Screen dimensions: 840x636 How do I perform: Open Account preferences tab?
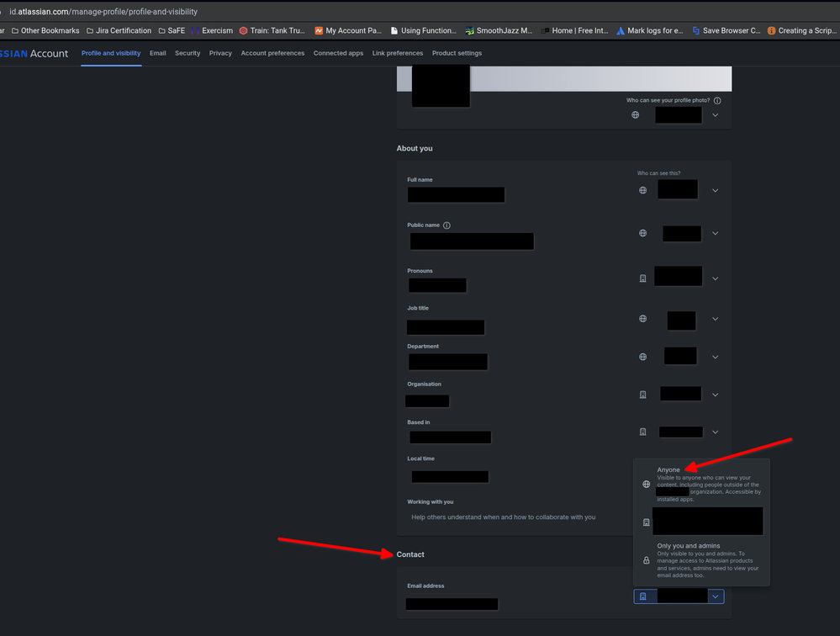coord(272,53)
